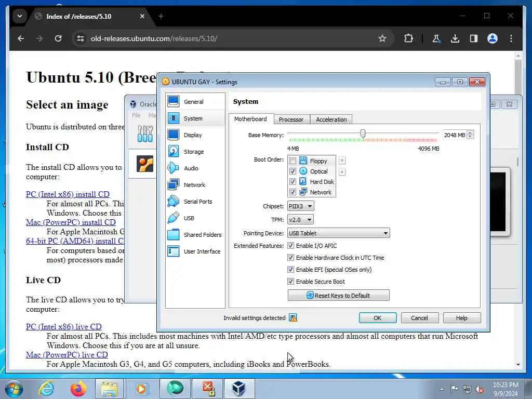Click the taskbar clock 10:23 PM

coord(506,385)
